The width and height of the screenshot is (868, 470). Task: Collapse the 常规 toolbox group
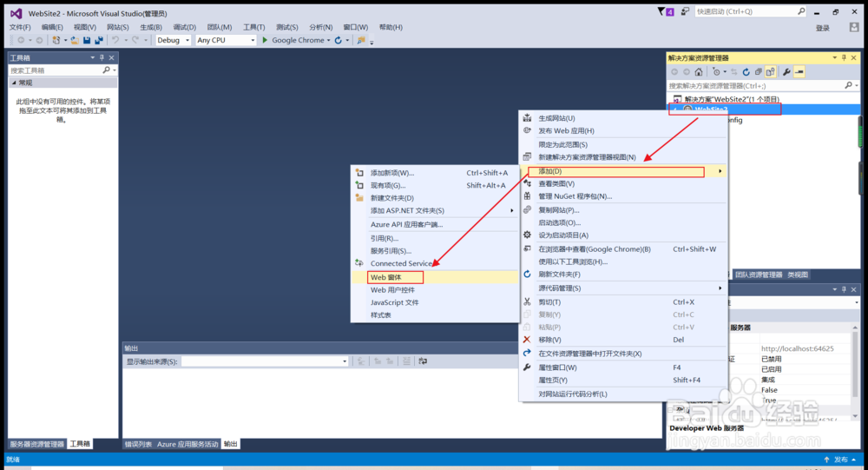(15, 83)
